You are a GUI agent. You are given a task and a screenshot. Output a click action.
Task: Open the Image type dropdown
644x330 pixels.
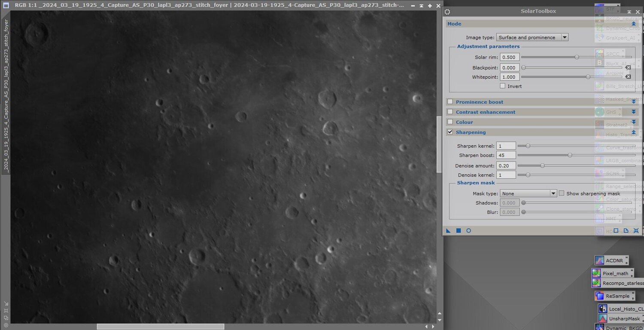532,37
